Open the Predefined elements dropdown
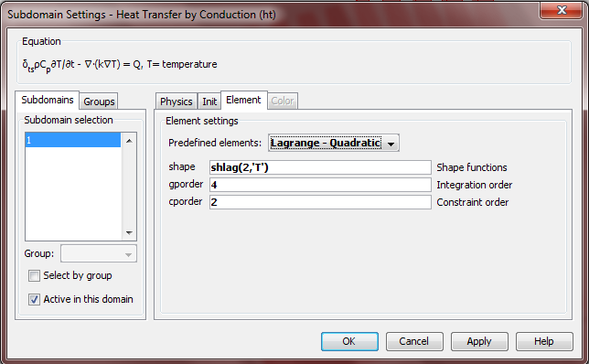 point(334,143)
